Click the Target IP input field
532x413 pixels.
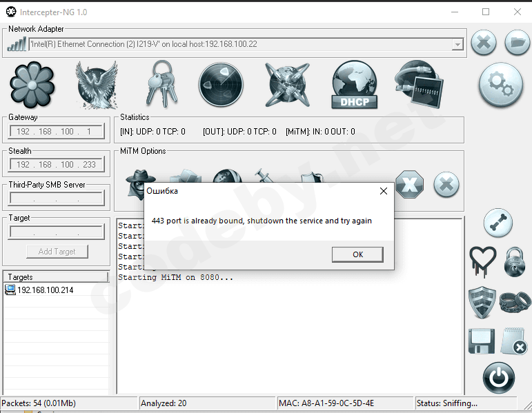57,232
